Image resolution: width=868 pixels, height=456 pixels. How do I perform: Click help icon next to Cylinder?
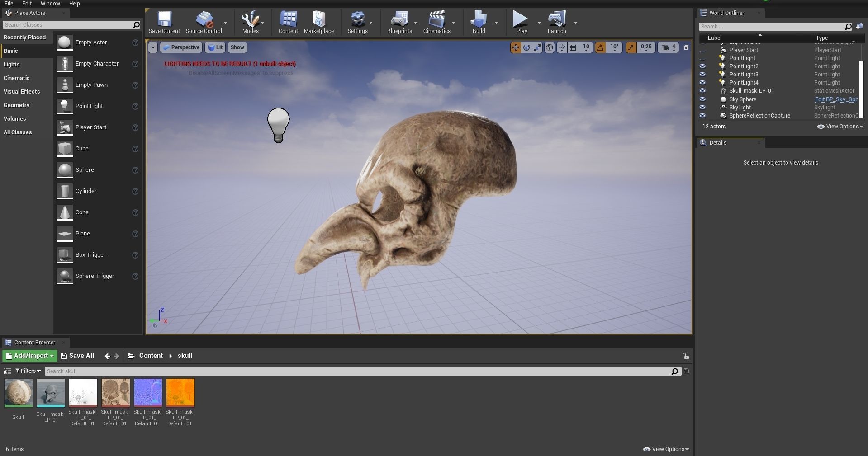tap(135, 191)
